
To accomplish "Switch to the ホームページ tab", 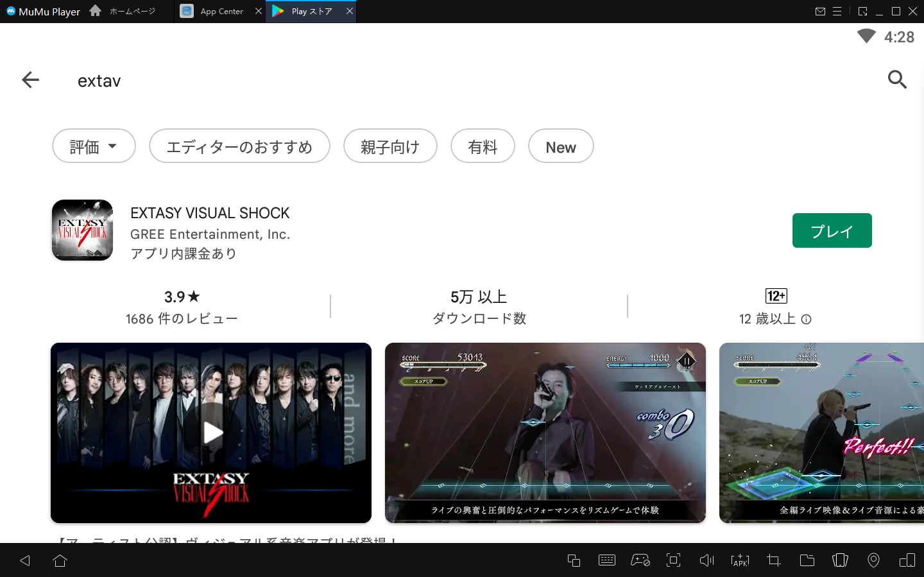I will pyautogui.click(x=123, y=11).
